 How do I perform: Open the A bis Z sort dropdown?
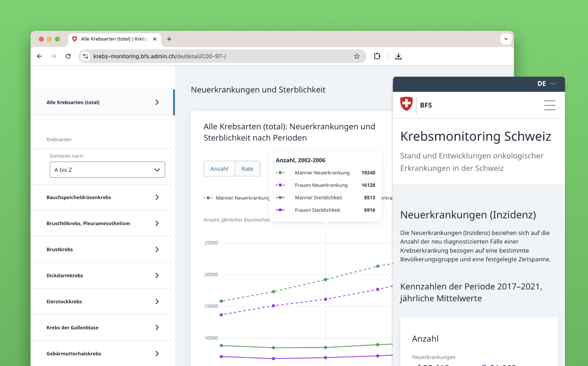point(107,170)
